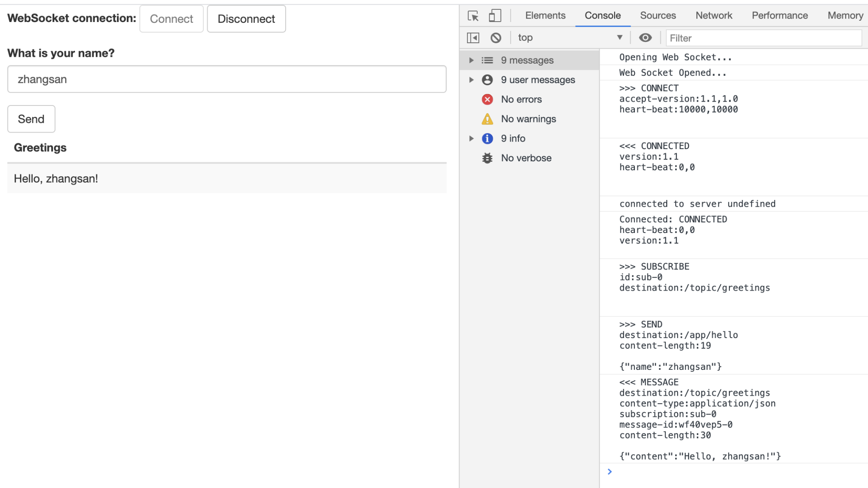Clear the console with the ban icon
The image size is (868, 488).
point(495,38)
